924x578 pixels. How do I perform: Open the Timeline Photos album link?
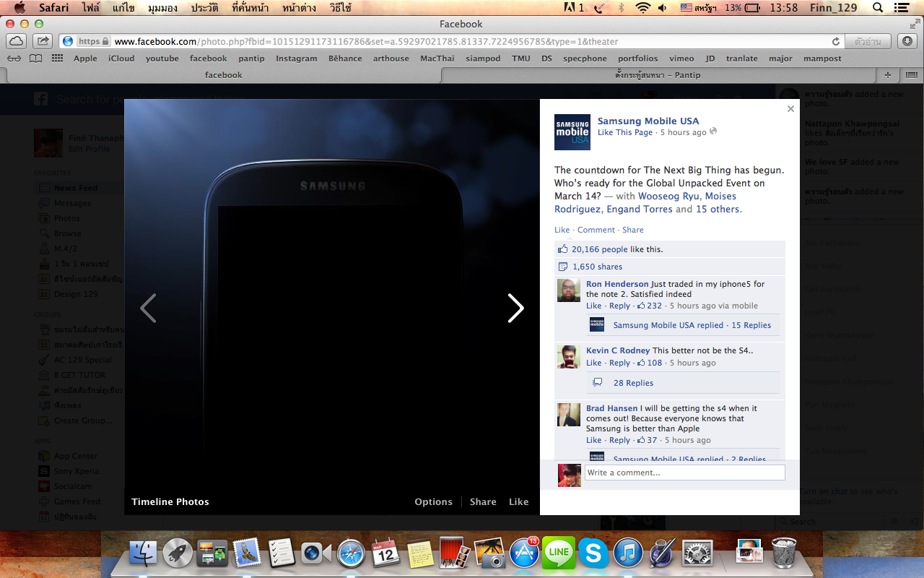[170, 501]
